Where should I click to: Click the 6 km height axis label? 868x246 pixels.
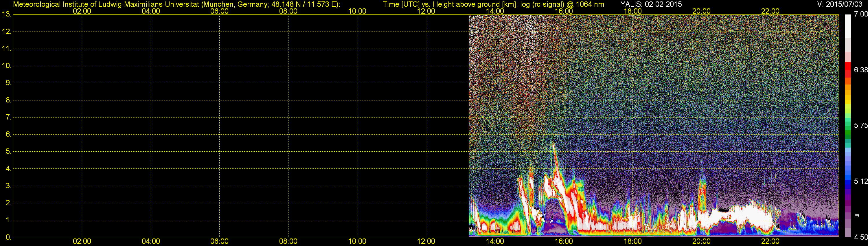coord(8,135)
